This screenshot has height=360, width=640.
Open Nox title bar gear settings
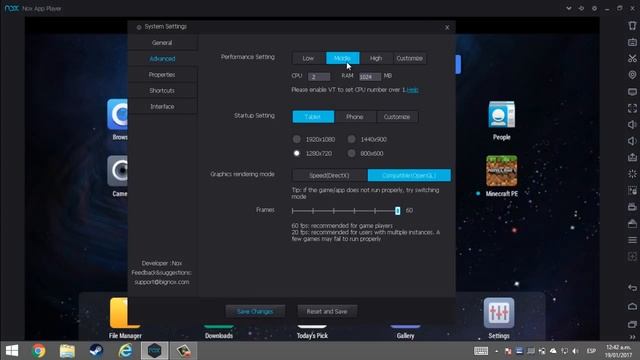click(594, 8)
